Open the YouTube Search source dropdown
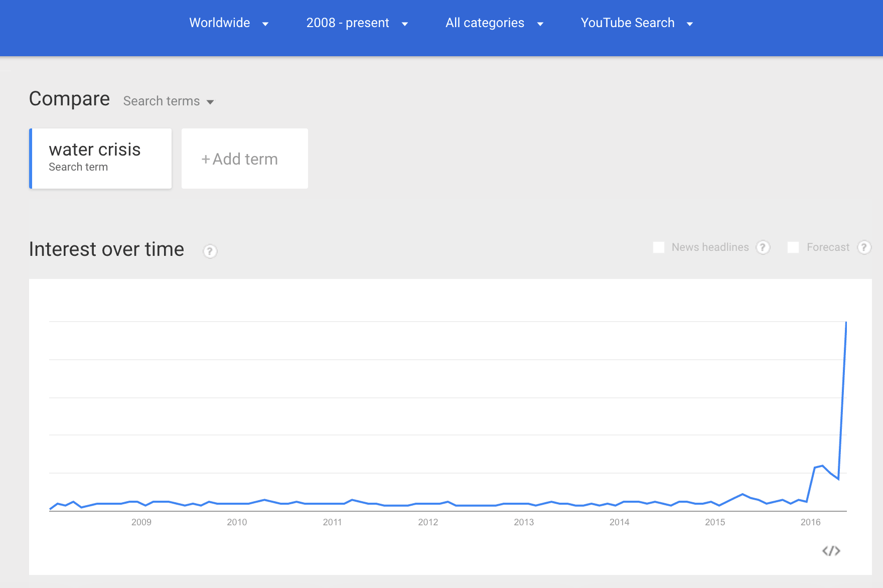Viewport: 883px width, 588px height. tap(637, 23)
